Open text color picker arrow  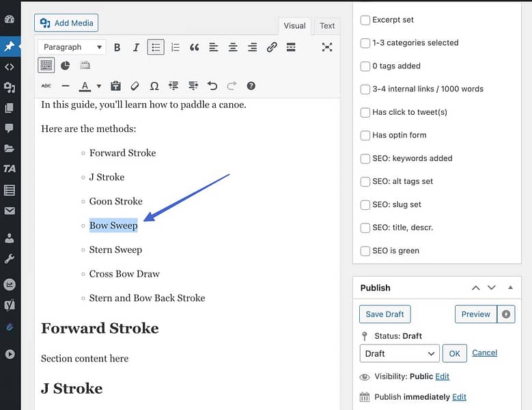[99, 86]
